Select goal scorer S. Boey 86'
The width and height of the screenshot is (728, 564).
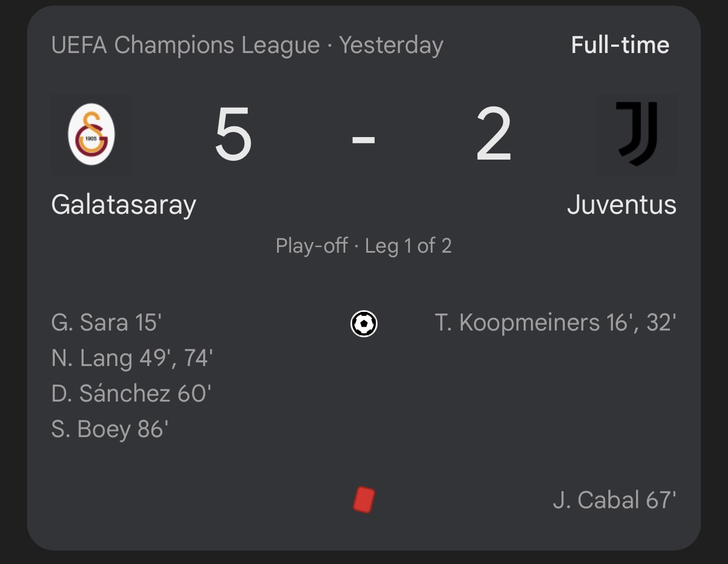[109, 429]
